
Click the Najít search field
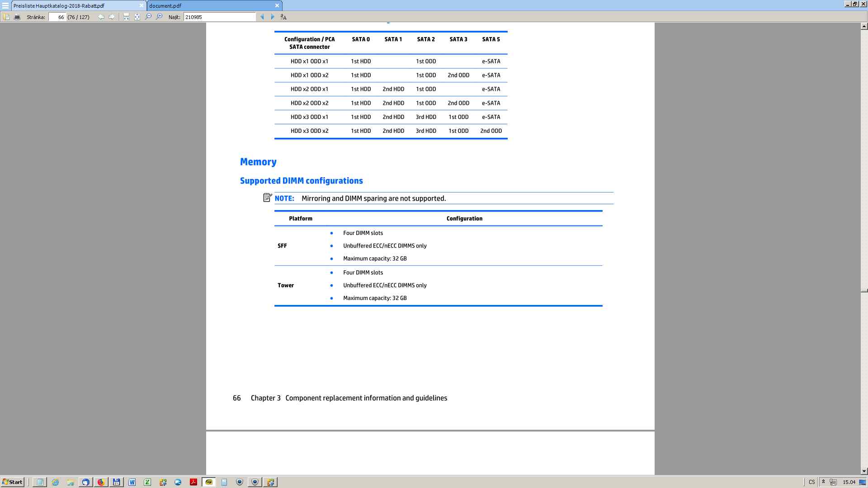(219, 17)
